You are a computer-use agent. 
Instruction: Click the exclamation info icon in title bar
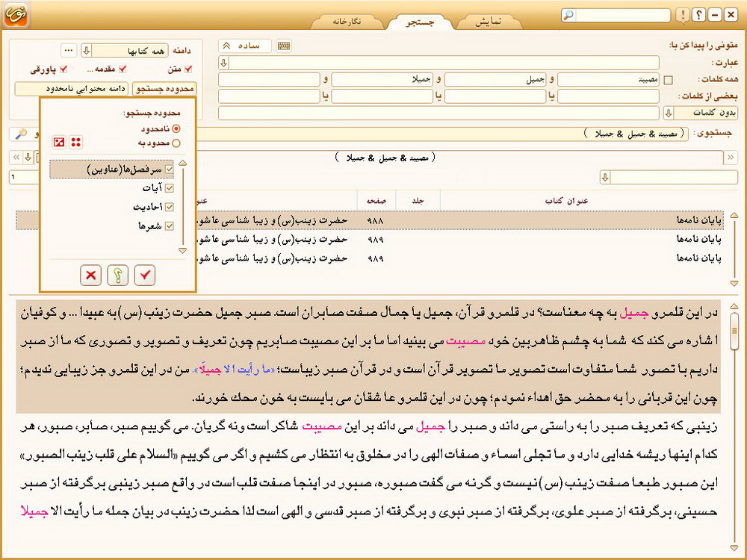[681, 15]
